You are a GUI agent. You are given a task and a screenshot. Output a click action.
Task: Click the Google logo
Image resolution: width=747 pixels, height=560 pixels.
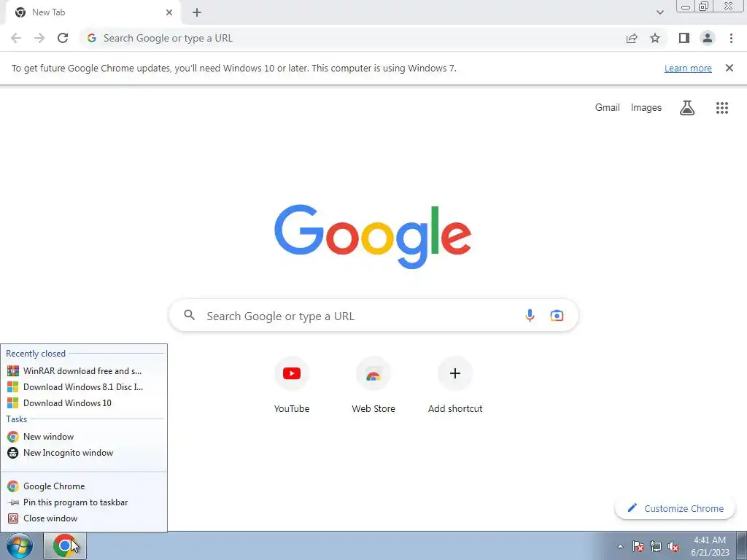pos(373,237)
